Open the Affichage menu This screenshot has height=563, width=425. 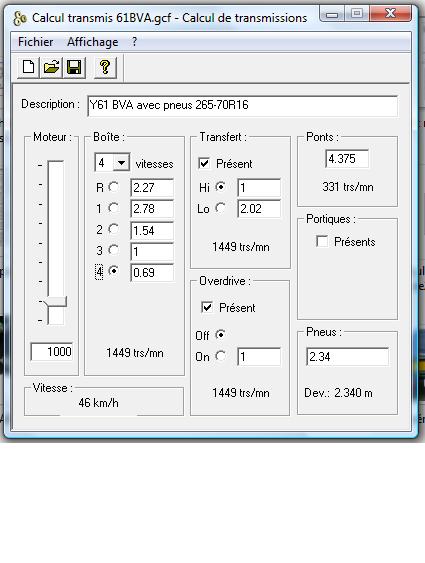pyautogui.click(x=93, y=42)
